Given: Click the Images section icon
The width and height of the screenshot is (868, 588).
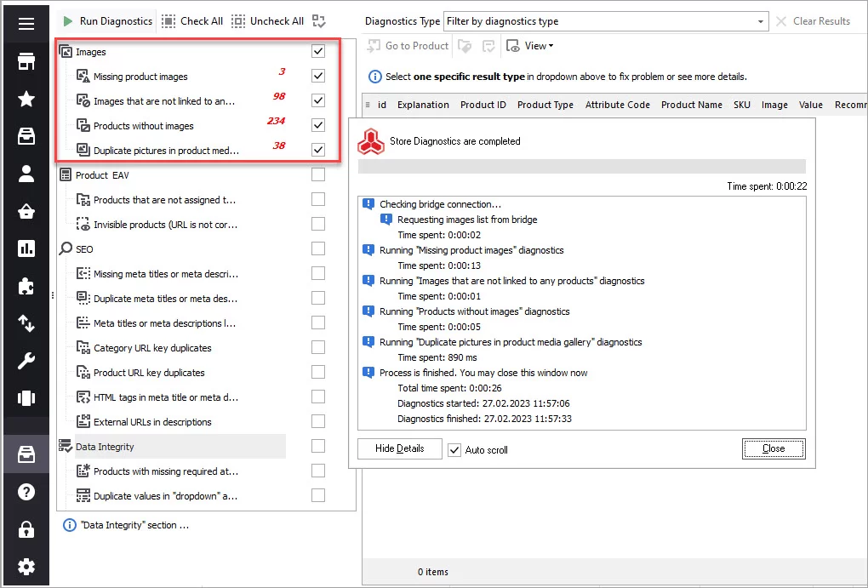Looking at the screenshot, I should click(x=66, y=52).
